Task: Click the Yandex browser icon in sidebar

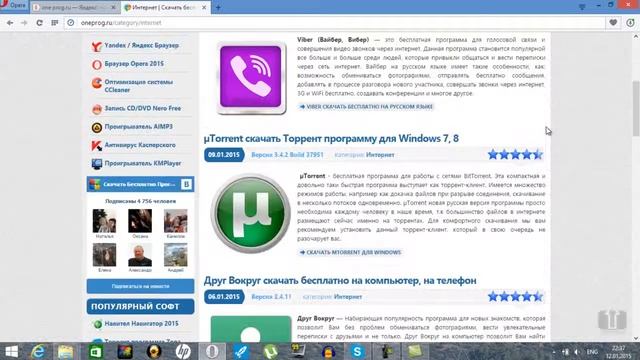Action: [x=96, y=46]
